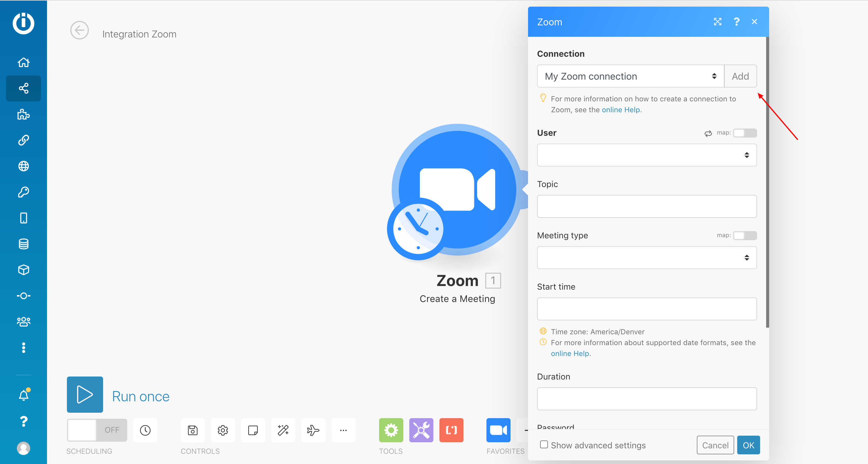Click the Notifications bell icon
Viewport: 868px width, 464px height.
tap(23, 395)
